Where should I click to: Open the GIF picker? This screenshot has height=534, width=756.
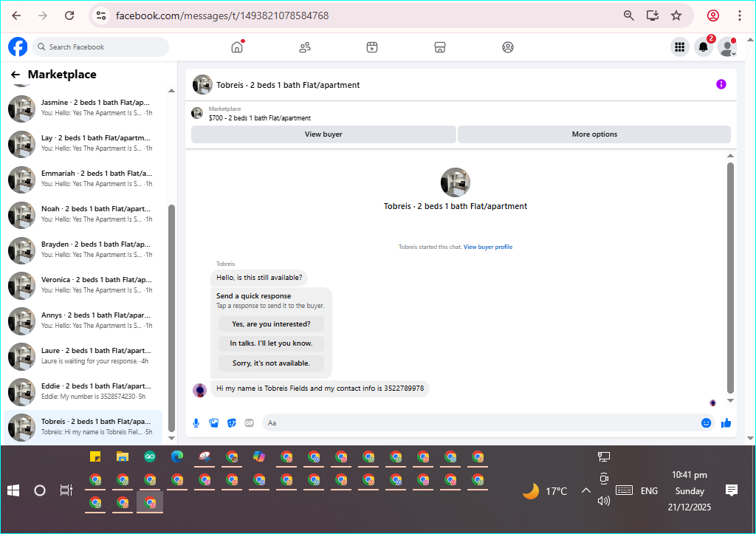pos(250,423)
